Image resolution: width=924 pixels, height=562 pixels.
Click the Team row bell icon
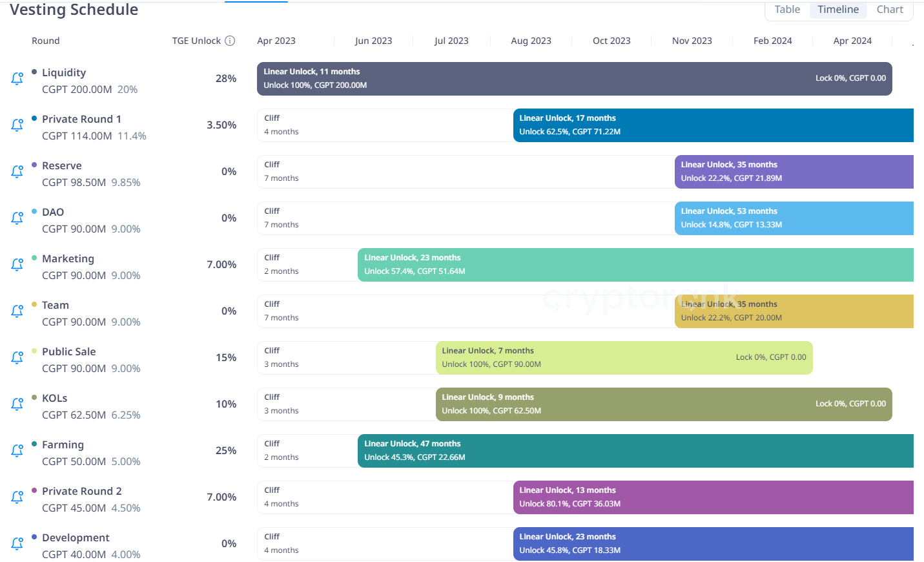click(x=17, y=311)
